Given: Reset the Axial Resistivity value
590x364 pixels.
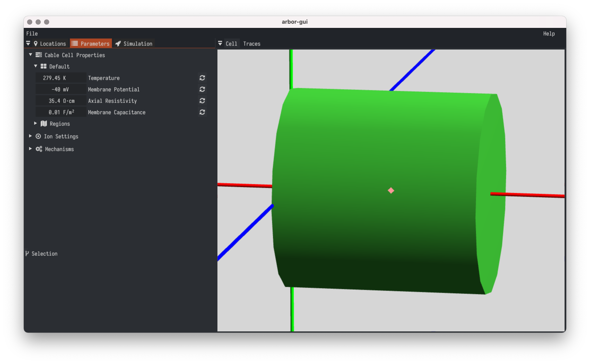Looking at the screenshot, I should point(202,101).
